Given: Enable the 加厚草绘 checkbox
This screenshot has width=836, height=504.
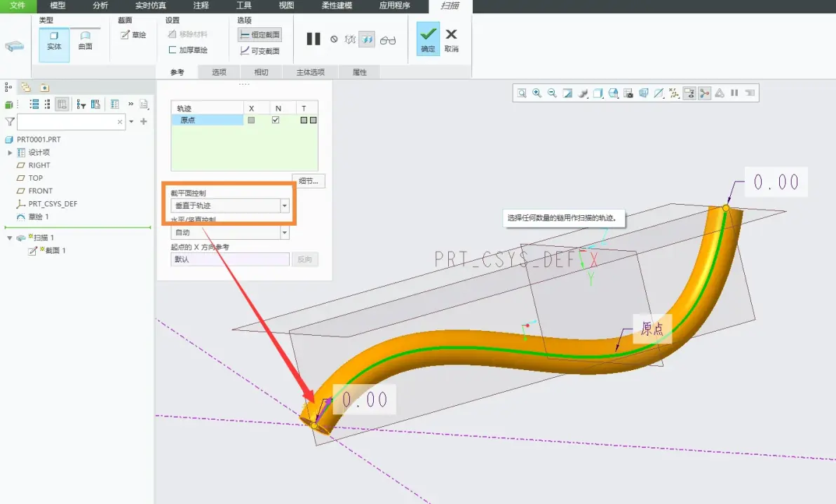Looking at the screenshot, I should coord(173,50).
